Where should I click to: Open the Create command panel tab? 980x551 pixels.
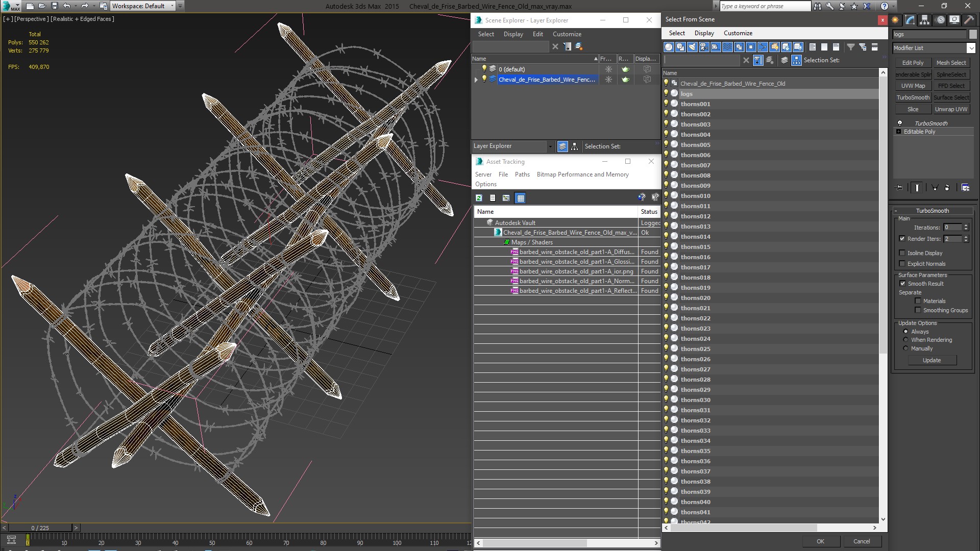click(x=895, y=20)
